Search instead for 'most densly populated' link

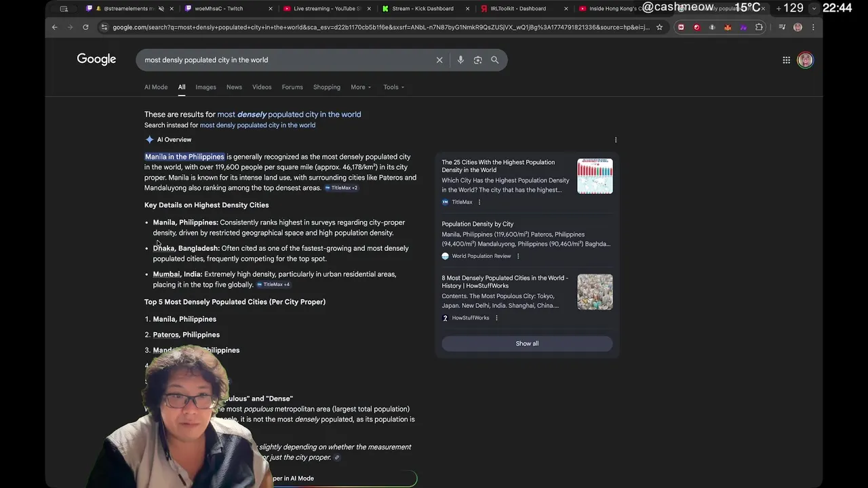258,125
